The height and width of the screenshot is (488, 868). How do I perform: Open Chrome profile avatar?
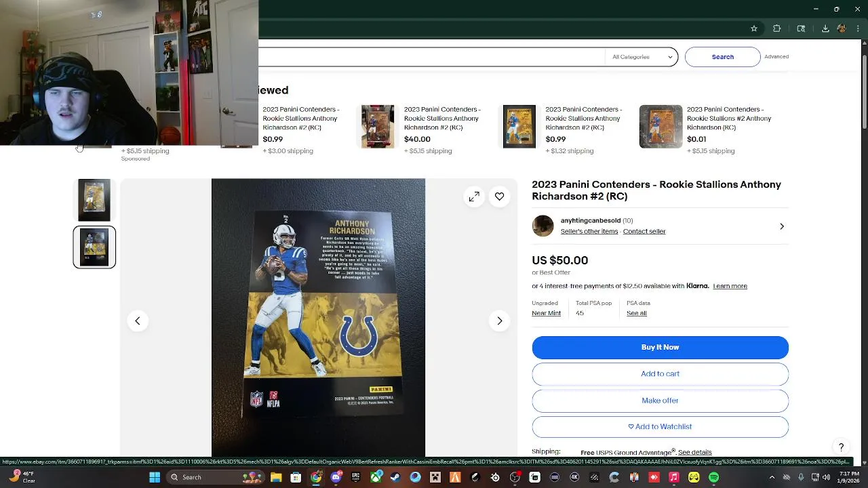pyautogui.click(x=842, y=28)
